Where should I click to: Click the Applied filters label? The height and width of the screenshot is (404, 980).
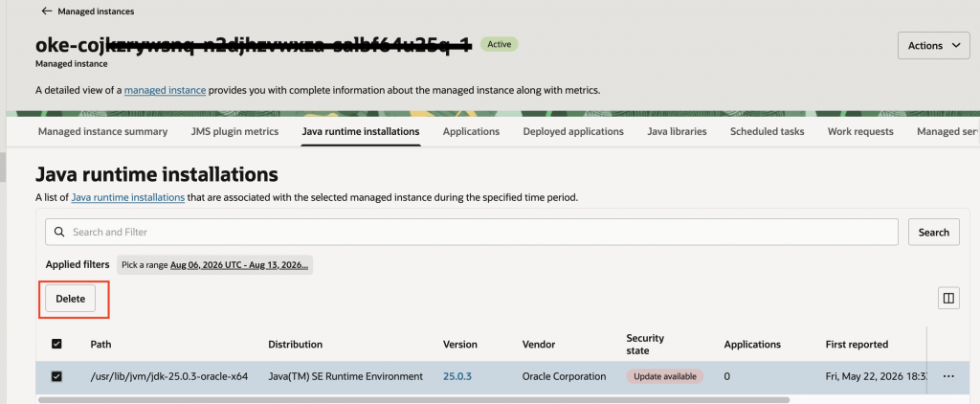click(x=78, y=264)
